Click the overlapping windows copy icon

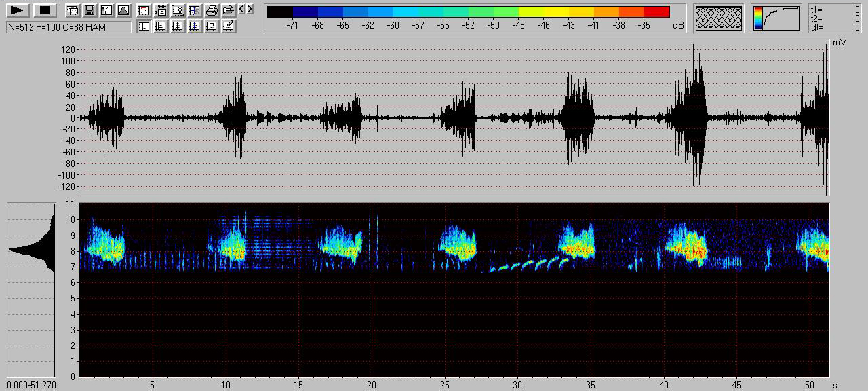72,10
